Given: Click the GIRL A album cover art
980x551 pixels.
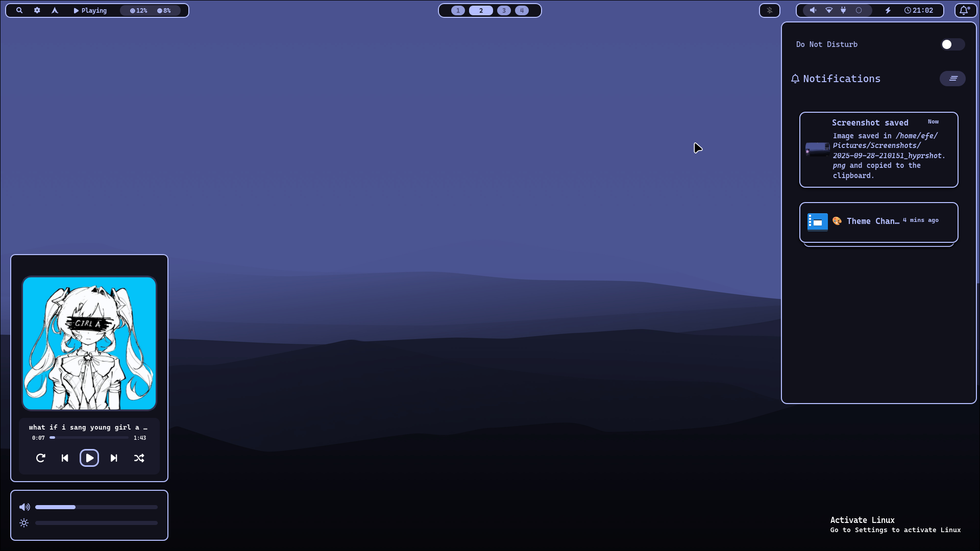Looking at the screenshot, I should (x=89, y=343).
